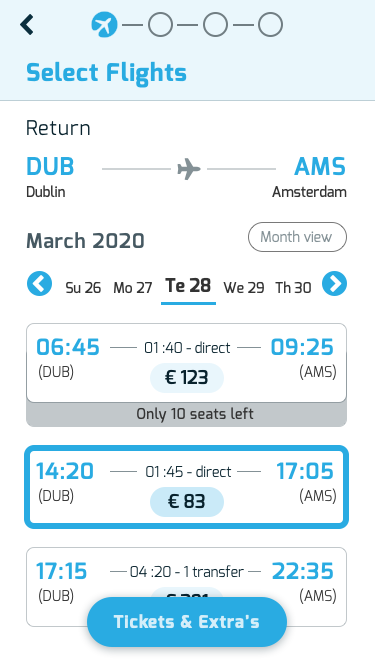The image size is (375, 660).
Task: Tap the airplane step indicator
Action: pos(104,25)
